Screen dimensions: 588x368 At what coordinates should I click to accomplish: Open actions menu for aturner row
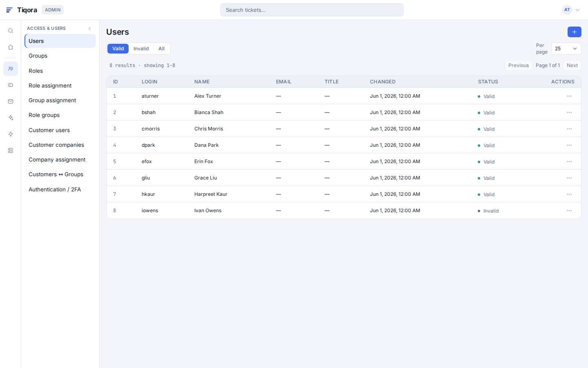pyautogui.click(x=569, y=96)
